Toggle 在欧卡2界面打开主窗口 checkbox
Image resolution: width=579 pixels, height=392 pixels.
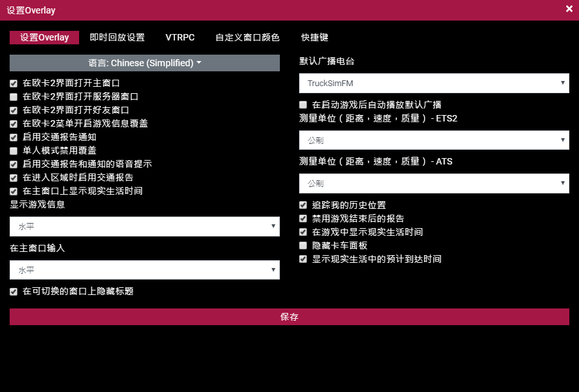14,84
